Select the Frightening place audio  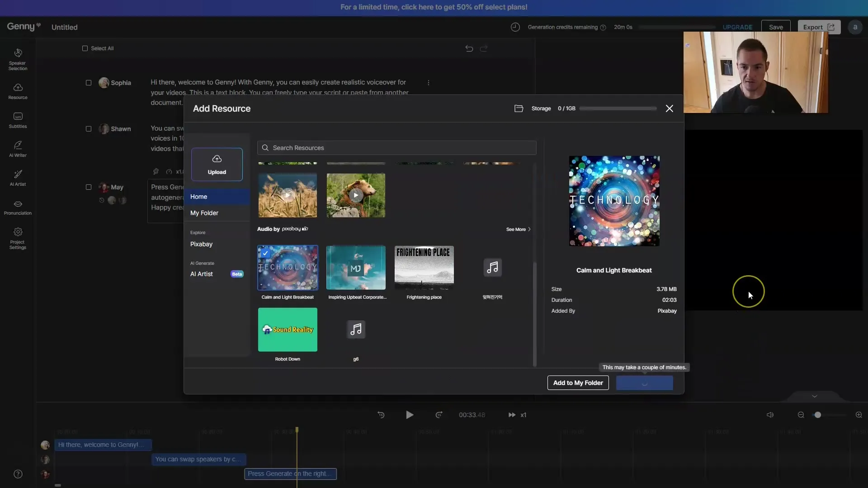[x=424, y=267]
